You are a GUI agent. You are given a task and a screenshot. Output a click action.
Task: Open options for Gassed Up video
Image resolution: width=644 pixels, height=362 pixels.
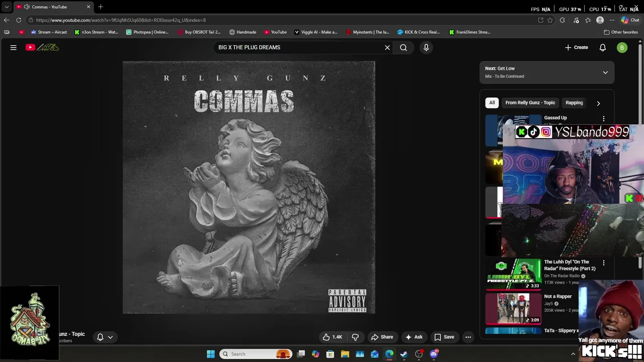(604, 119)
